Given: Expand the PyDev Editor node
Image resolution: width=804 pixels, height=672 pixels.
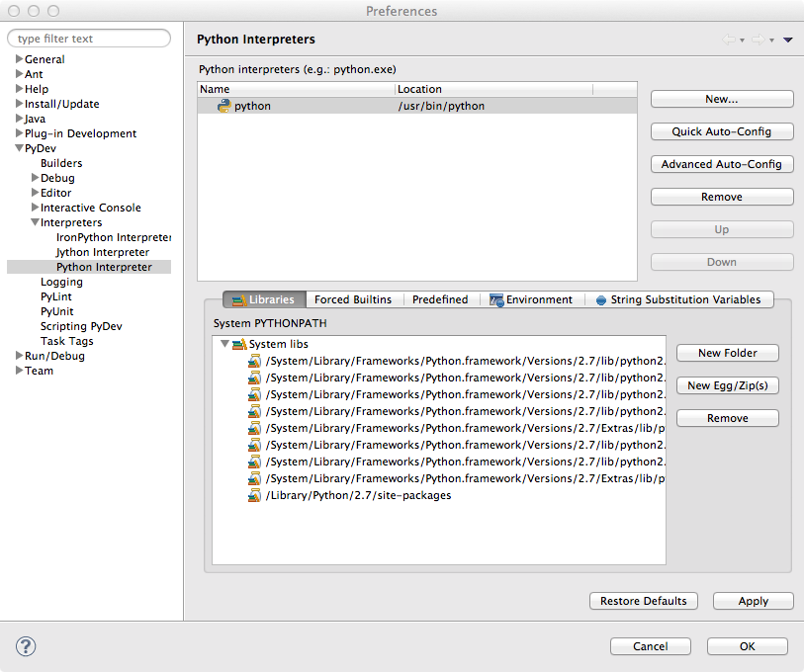Looking at the screenshot, I should (x=35, y=193).
